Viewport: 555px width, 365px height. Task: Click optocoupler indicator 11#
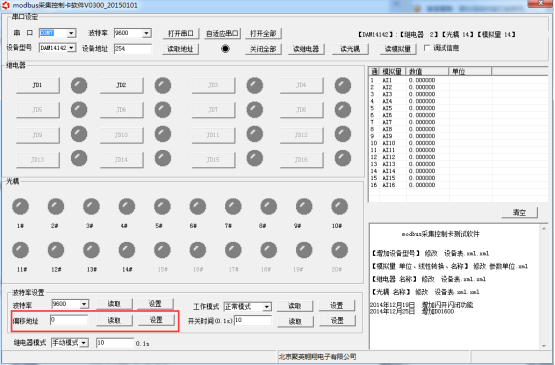pyautogui.click(x=21, y=250)
